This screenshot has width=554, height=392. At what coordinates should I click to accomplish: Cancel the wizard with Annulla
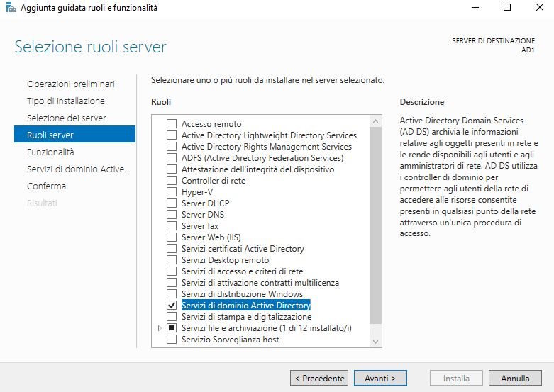(x=515, y=379)
